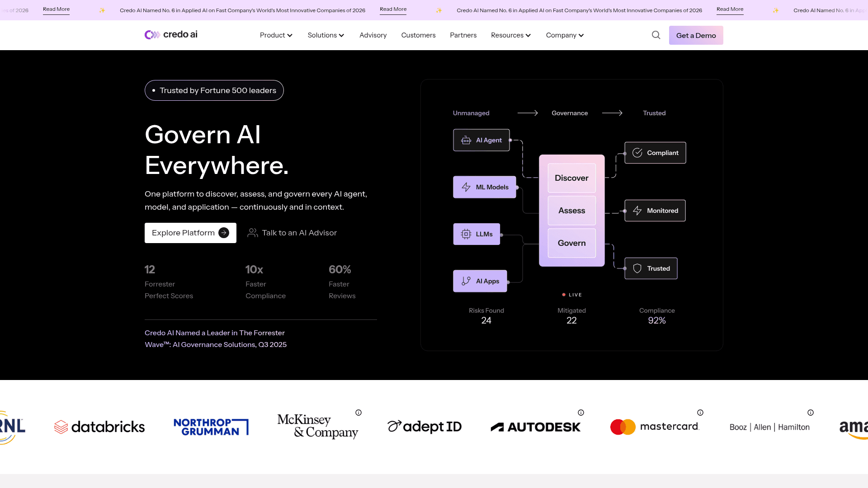Click the Get a Demo button
Screen dimensions: 868x488
click(x=696, y=35)
